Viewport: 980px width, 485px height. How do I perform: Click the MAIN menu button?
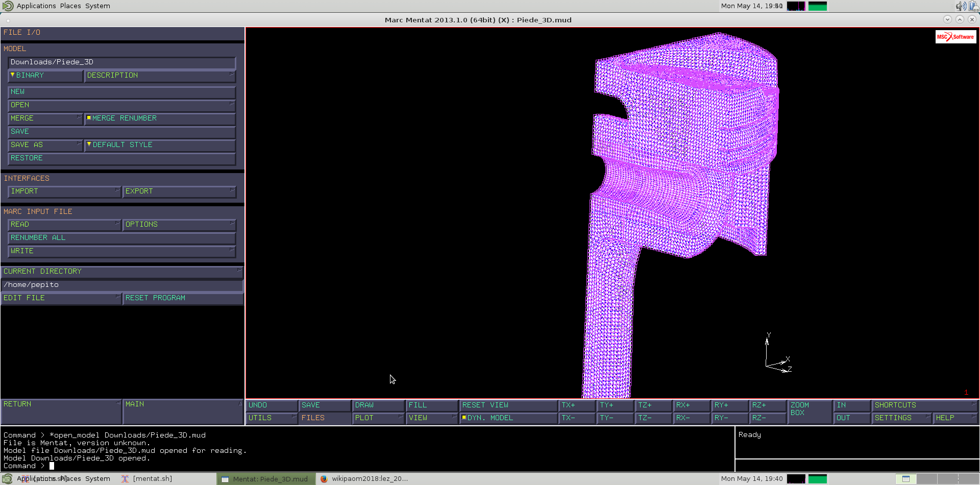click(183, 411)
